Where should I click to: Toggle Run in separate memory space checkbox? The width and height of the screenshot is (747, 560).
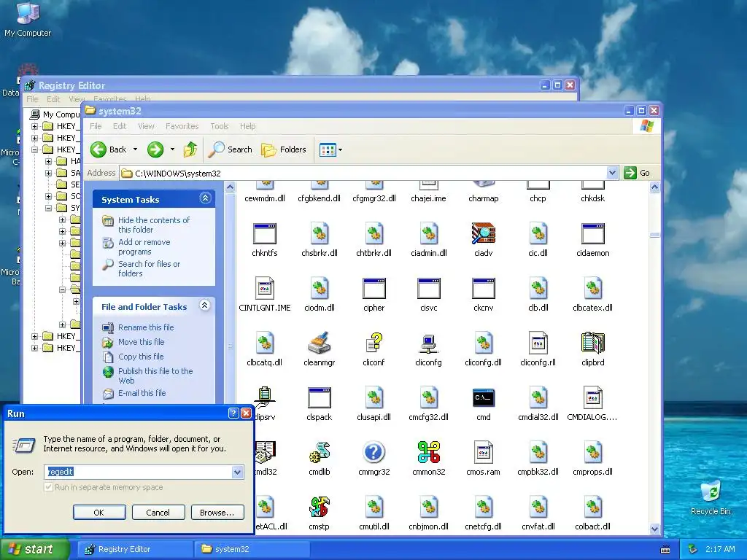[x=48, y=487]
